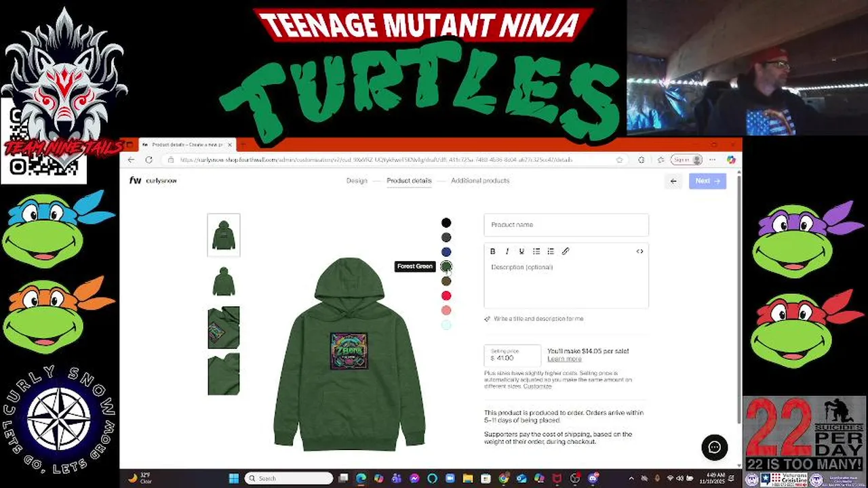868x488 pixels.
Task: Toggle bold formatting in description editor
Action: coord(493,251)
